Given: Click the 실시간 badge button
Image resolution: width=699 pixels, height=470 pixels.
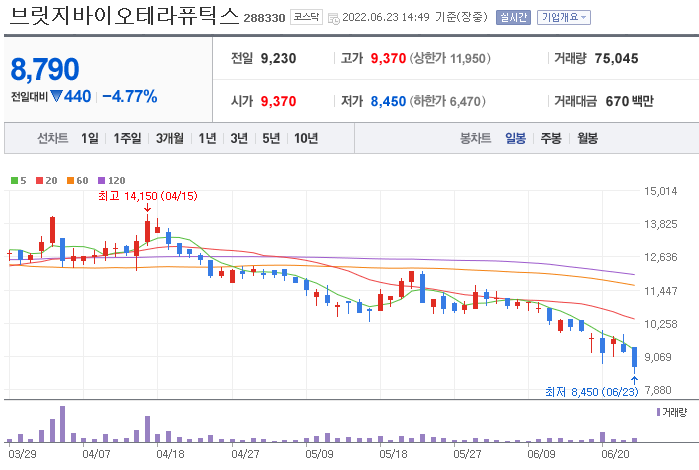Looking at the screenshot, I should (x=513, y=17).
